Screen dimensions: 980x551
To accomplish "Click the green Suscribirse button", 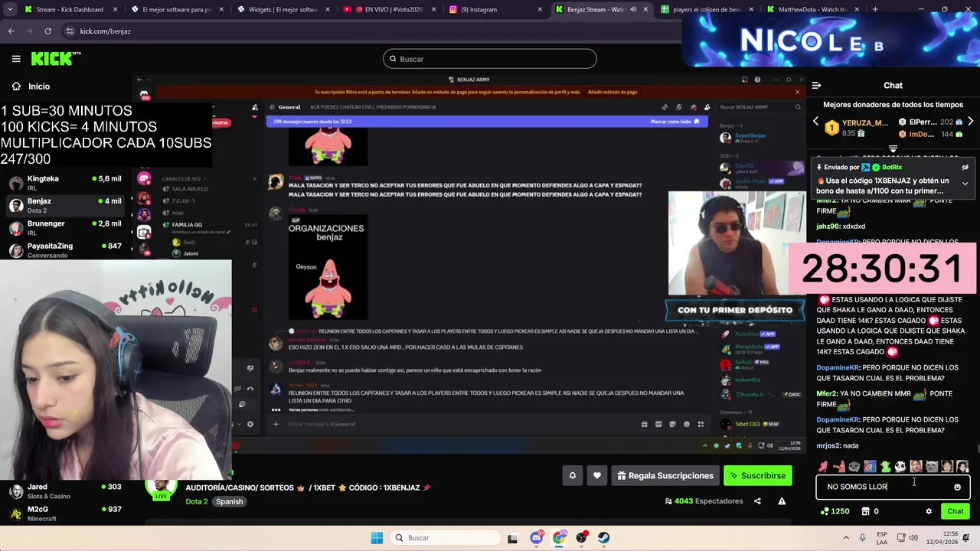I will click(758, 475).
